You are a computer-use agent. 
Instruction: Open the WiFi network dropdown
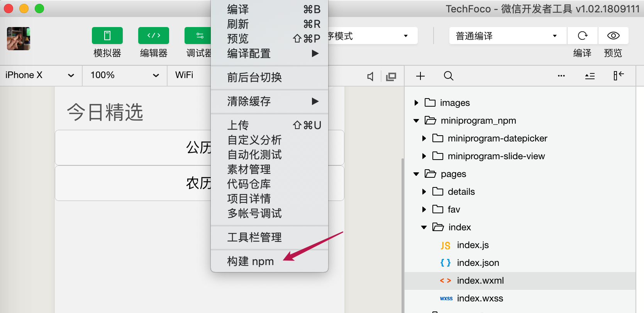[189, 75]
